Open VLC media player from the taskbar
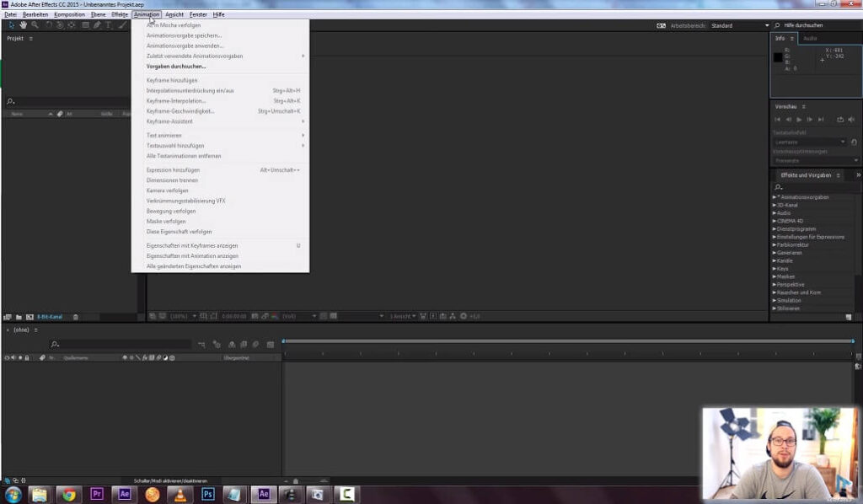Viewport: 863px width, 504px height. click(x=180, y=494)
